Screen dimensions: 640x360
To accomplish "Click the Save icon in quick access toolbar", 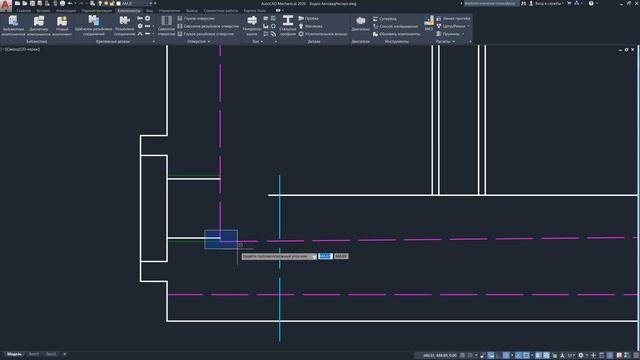I will 32,3.
